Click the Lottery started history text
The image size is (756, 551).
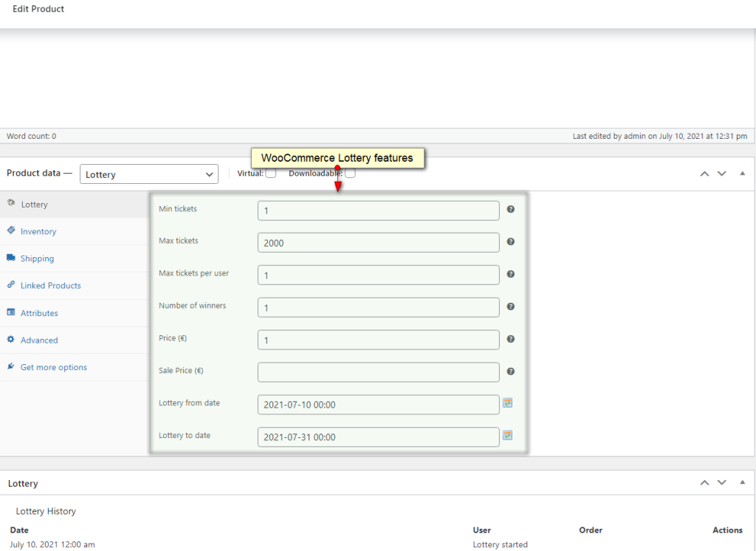[500, 545]
